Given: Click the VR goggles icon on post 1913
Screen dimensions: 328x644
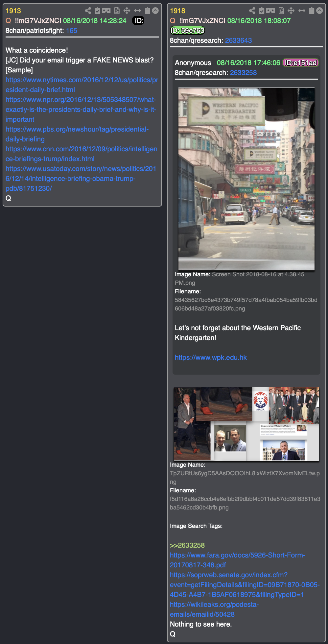Looking at the screenshot, I should 106,11.
